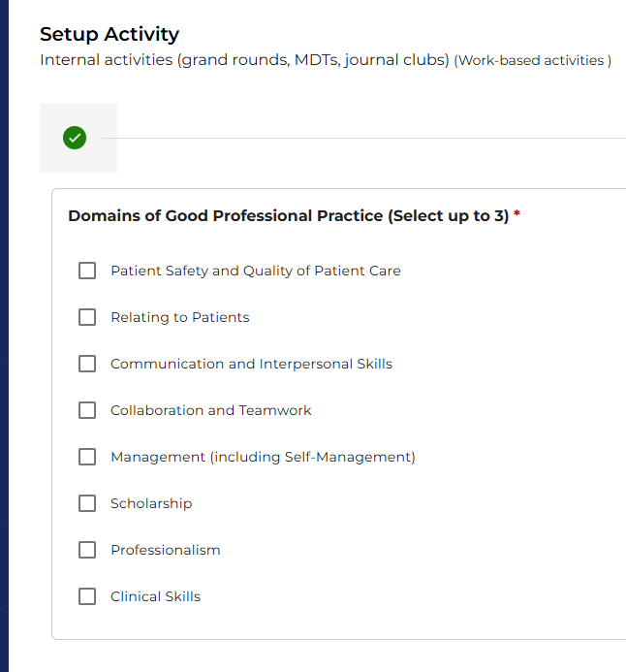This screenshot has height=672, width=626.
Task: Click the 'Scholarship' label text
Action: [151, 503]
